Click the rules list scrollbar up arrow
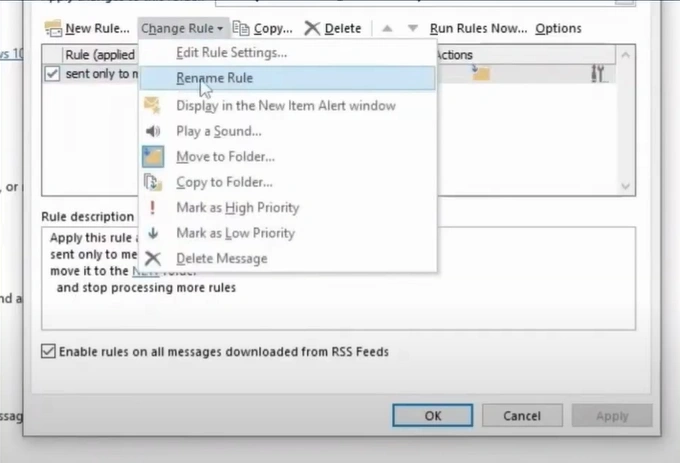680x463 pixels. coord(625,55)
